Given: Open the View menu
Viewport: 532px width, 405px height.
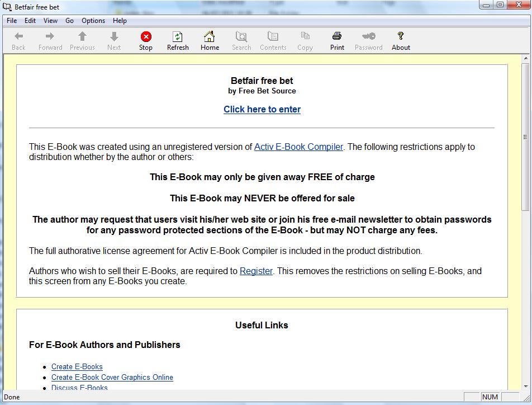Looking at the screenshot, I should tap(50, 21).
